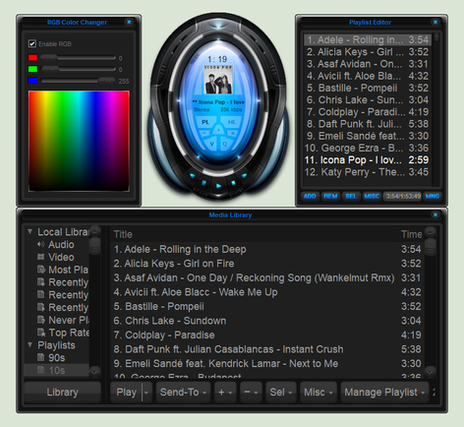Click the MISC button in Playlist Editor
This screenshot has height=427, width=464.
(x=372, y=196)
